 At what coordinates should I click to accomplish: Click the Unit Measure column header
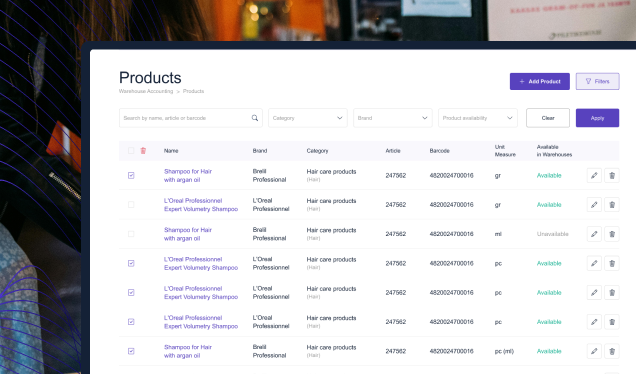coord(505,150)
